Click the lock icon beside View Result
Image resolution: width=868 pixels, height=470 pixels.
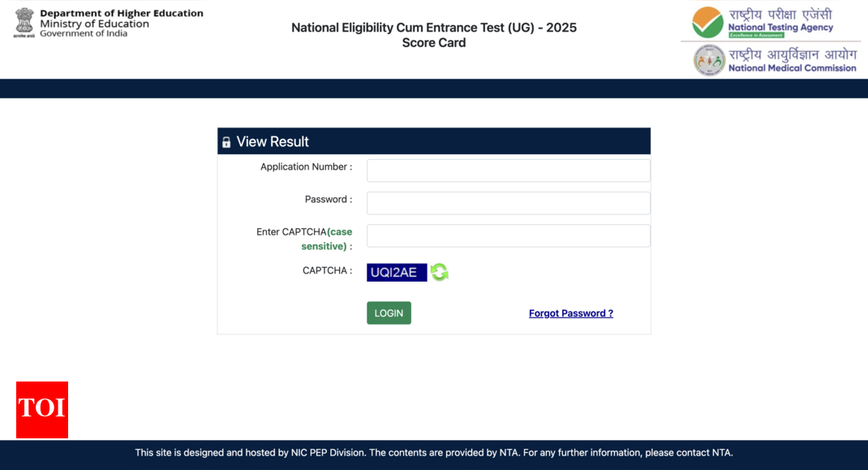pos(226,142)
